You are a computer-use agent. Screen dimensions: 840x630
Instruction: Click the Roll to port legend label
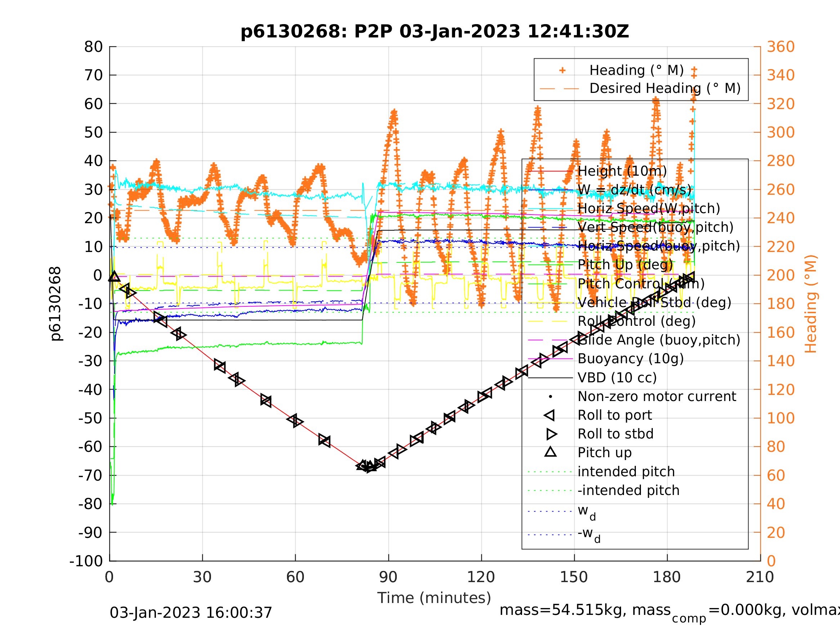coord(615,415)
